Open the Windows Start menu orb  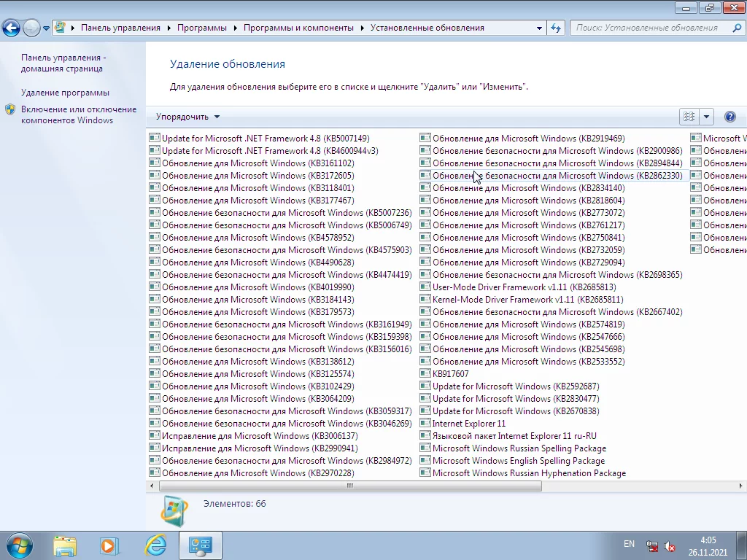pos(20,545)
